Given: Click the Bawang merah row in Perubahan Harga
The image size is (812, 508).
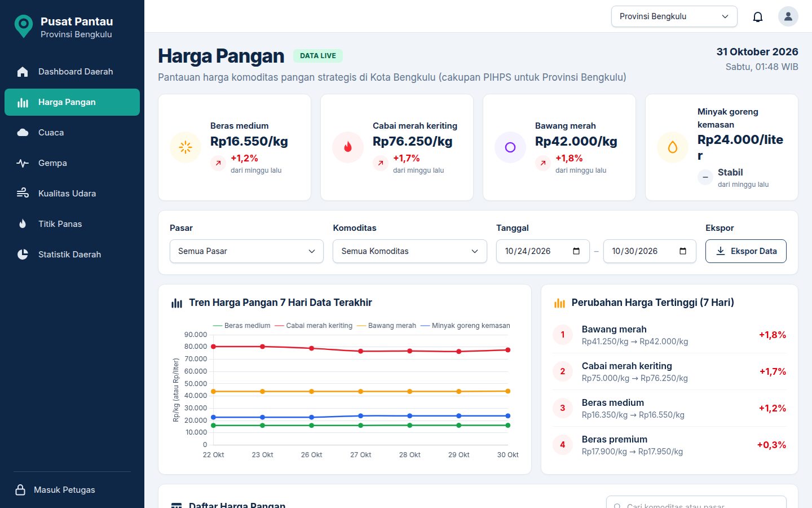Looking at the screenshot, I should click(x=669, y=335).
